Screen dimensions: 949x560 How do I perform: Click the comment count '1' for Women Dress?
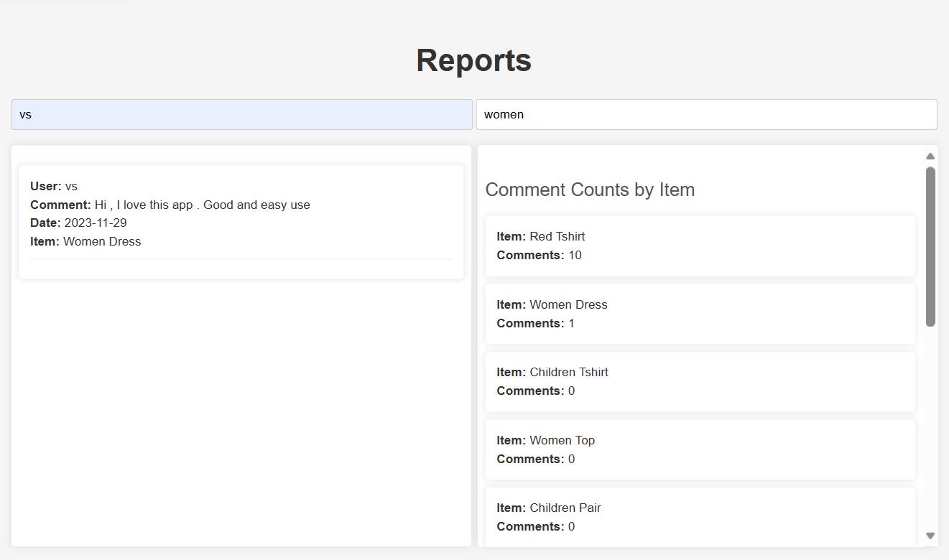(571, 323)
